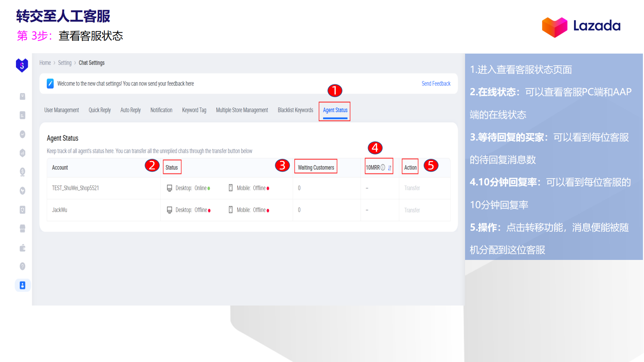Click the Waiting Customers column header
This screenshot has height=362, width=644.
tap(316, 168)
